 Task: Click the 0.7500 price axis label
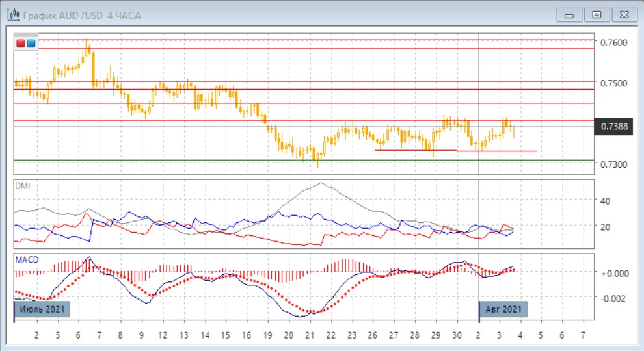tap(614, 83)
